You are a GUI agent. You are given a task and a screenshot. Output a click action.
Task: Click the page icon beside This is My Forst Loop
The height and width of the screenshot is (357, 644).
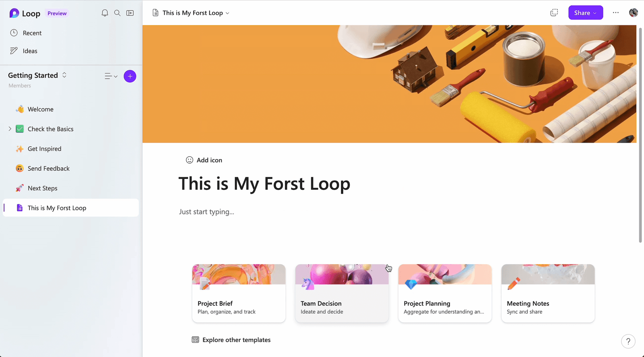click(x=155, y=12)
